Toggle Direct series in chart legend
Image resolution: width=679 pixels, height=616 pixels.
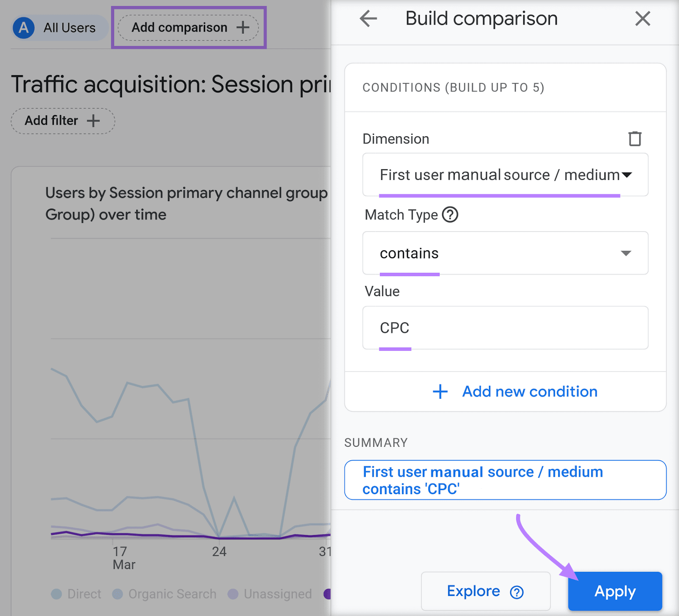[76, 594]
